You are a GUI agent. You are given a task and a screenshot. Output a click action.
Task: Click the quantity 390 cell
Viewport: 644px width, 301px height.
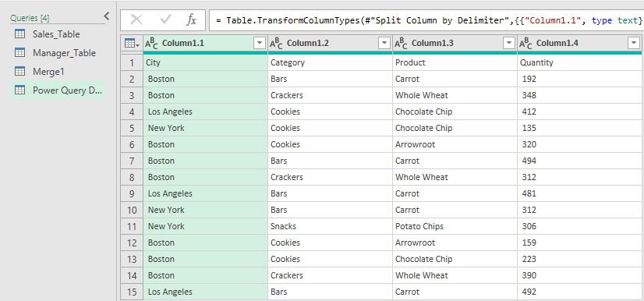(579, 275)
